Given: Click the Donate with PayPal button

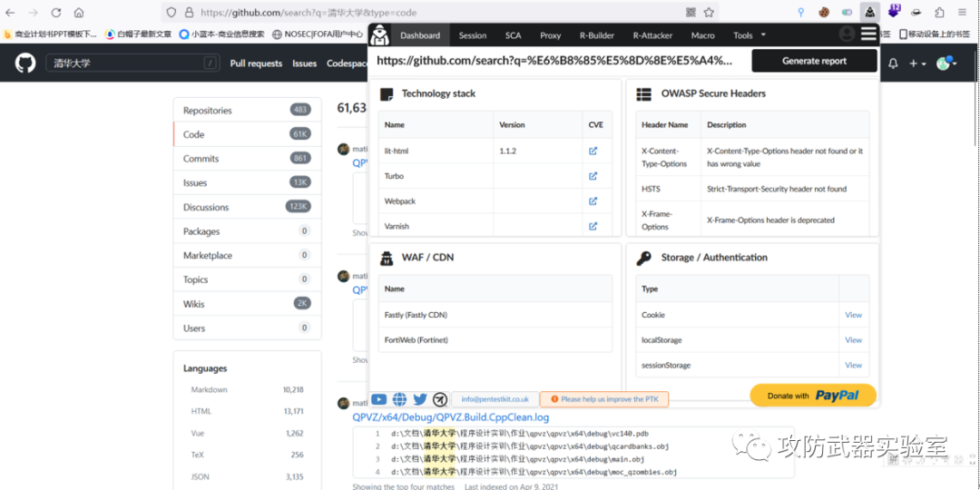Looking at the screenshot, I should pos(813,395).
